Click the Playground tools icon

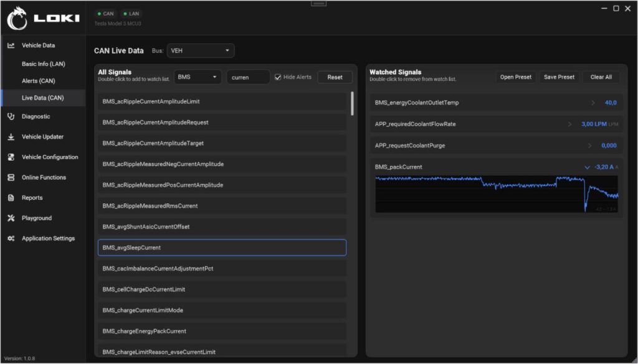pos(11,218)
